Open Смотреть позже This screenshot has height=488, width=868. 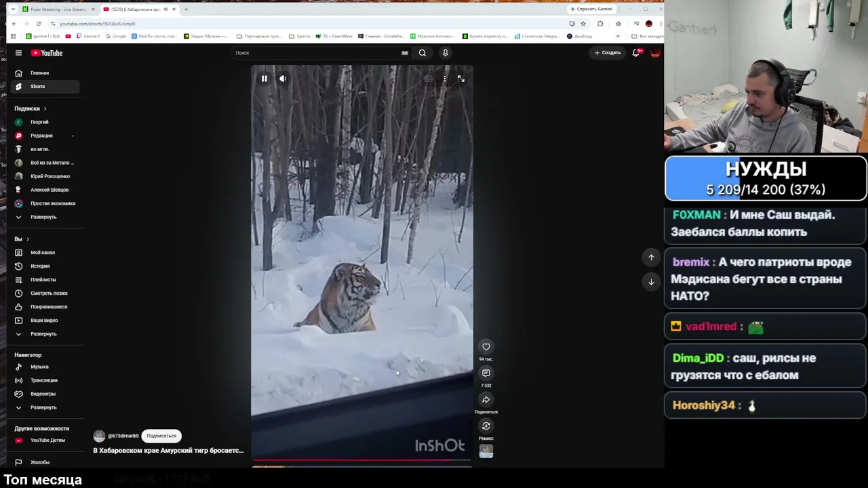(45, 293)
